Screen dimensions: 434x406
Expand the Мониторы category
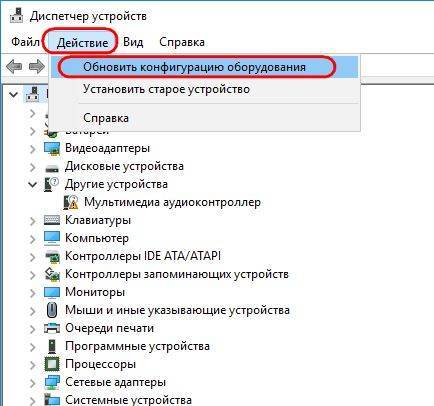(32, 293)
